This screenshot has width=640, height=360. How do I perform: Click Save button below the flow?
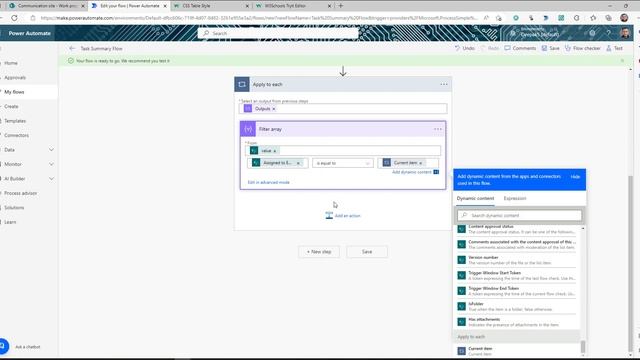[367, 252]
